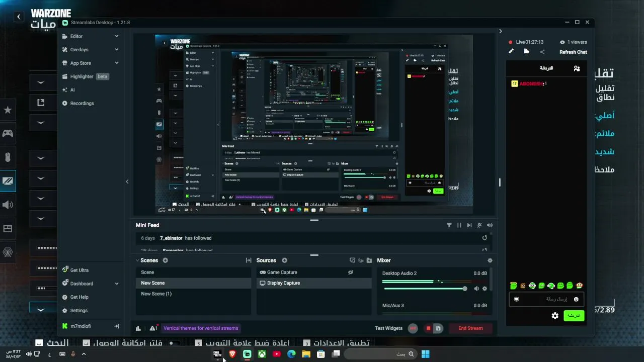Collapse the chat panel with arrow
644x362 pixels.
(x=500, y=31)
